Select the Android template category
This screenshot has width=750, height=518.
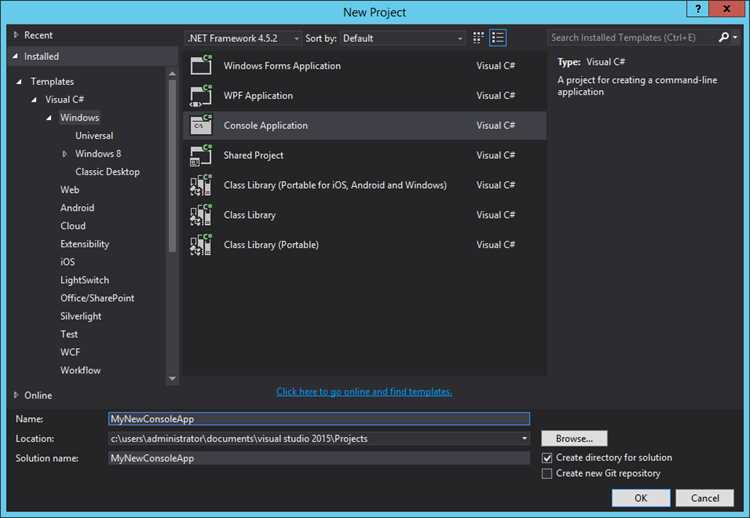click(77, 208)
